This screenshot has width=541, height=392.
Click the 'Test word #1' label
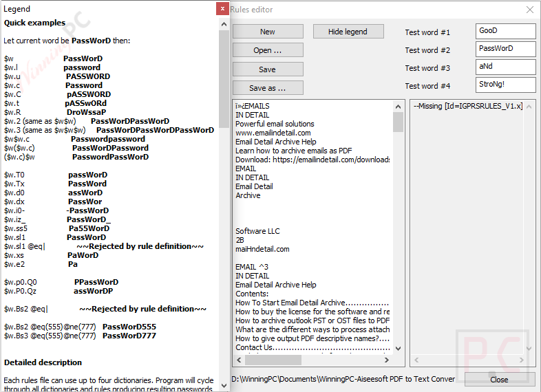point(427,32)
